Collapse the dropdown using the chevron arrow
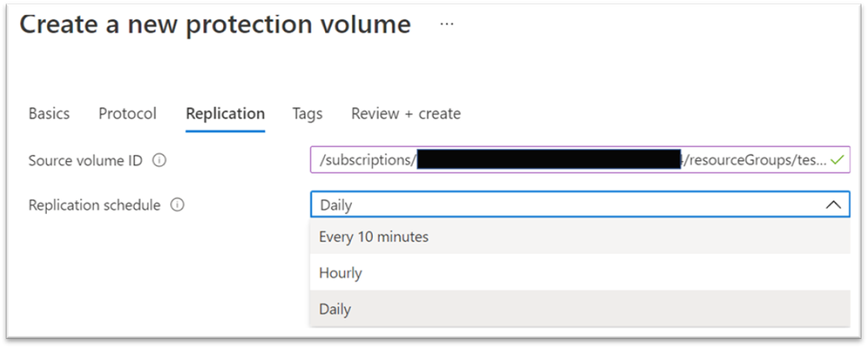Image resolution: width=868 pixels, height=348 pixels. tap(832, 205)
